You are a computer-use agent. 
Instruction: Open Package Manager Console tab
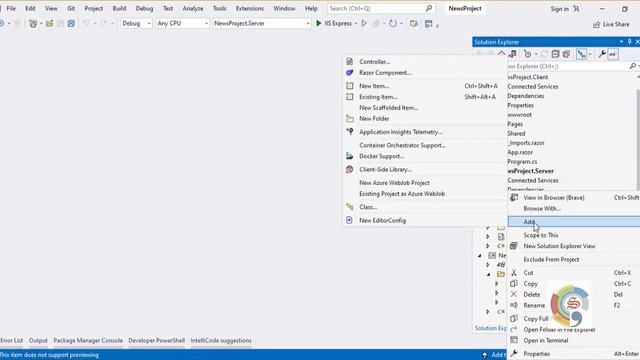click(88, 340)
